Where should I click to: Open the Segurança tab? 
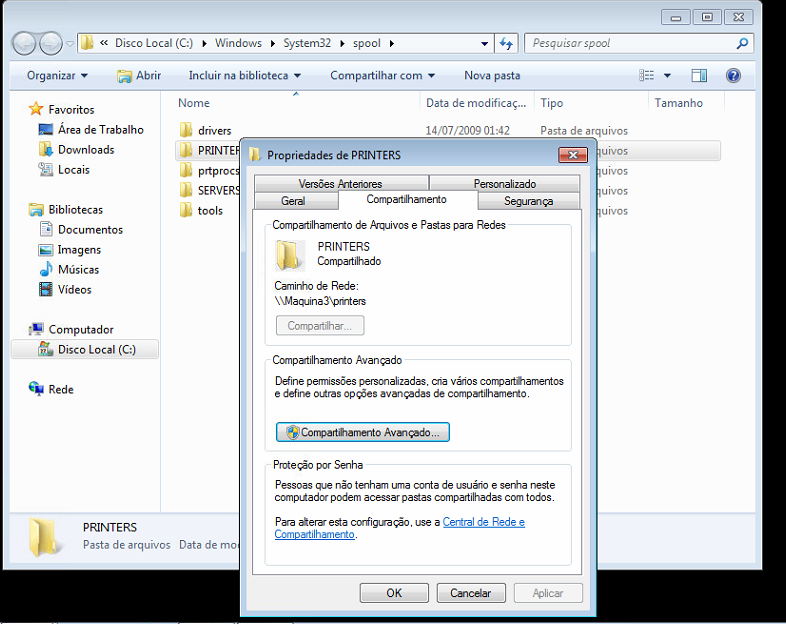point(528,200)
